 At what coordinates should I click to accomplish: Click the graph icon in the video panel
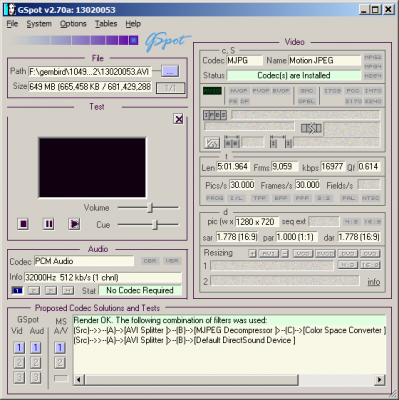[212, 143]
